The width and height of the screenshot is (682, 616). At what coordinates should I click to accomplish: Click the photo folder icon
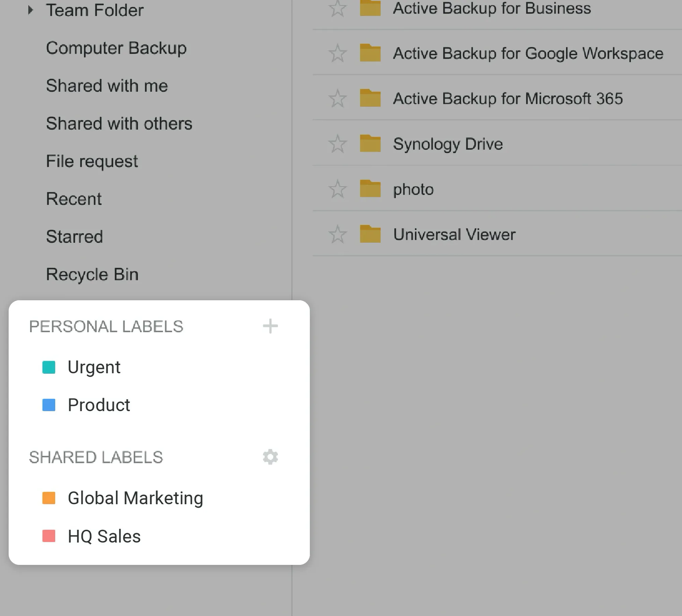point(370,189)
